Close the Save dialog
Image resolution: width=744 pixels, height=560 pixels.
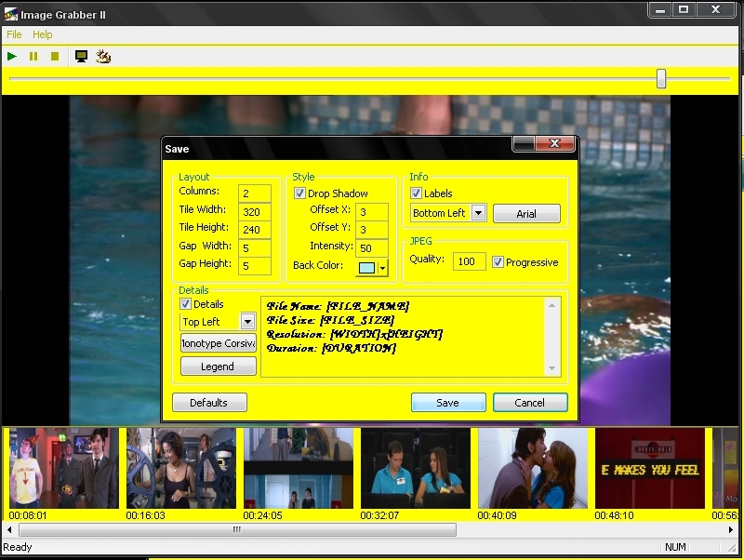[554, 143]
